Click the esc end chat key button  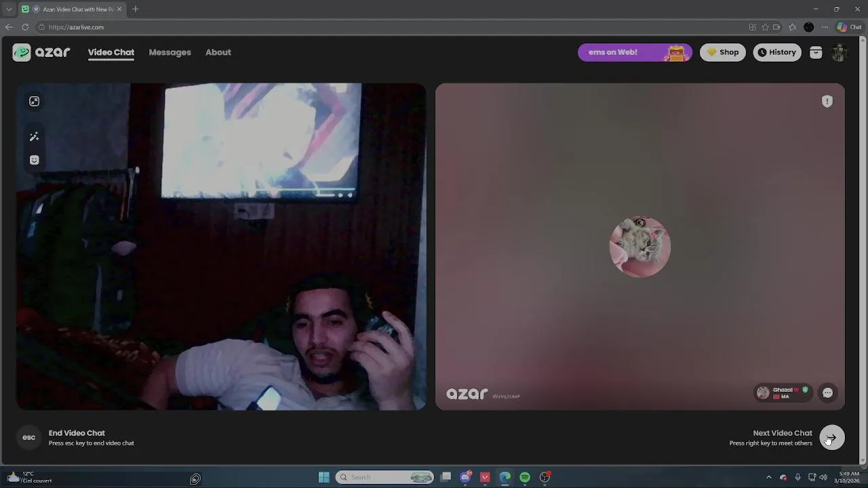tap(29, 437)
